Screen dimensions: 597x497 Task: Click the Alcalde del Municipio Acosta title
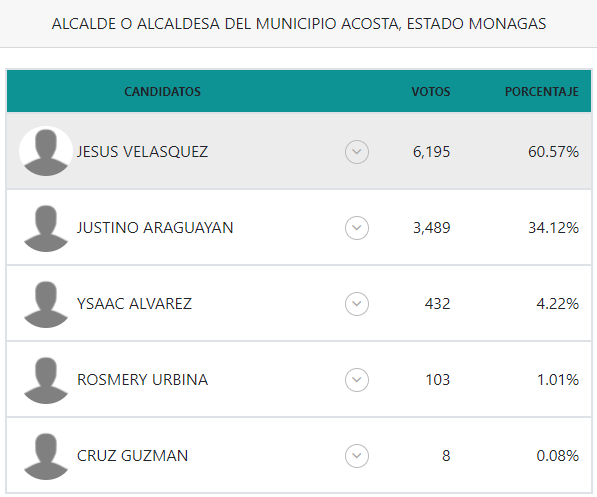click(x=299, y=24)
